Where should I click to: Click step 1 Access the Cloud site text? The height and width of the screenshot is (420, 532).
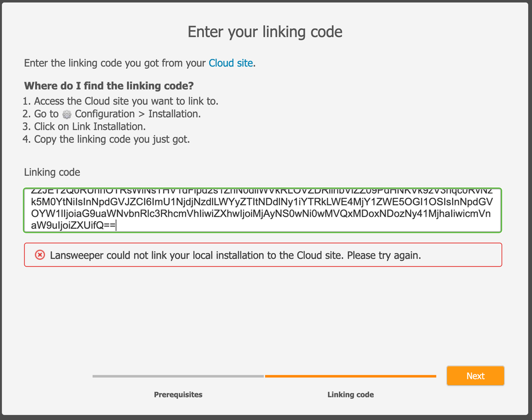coord(120,101)
